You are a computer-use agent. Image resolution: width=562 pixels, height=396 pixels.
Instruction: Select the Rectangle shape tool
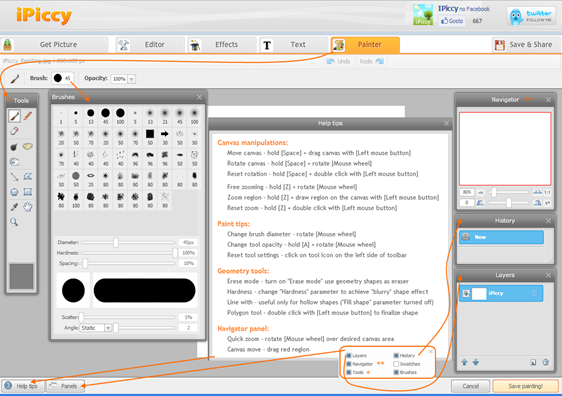[x=28, y=192]
